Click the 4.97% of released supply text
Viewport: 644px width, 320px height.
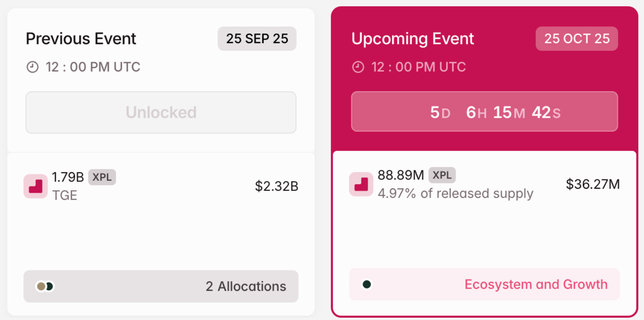coord(455,194)
